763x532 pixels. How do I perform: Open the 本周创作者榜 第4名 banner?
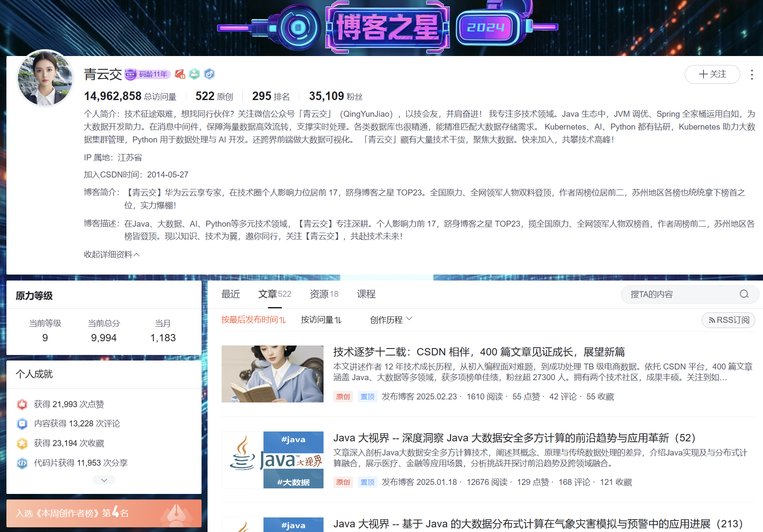[x=104, y=513]
